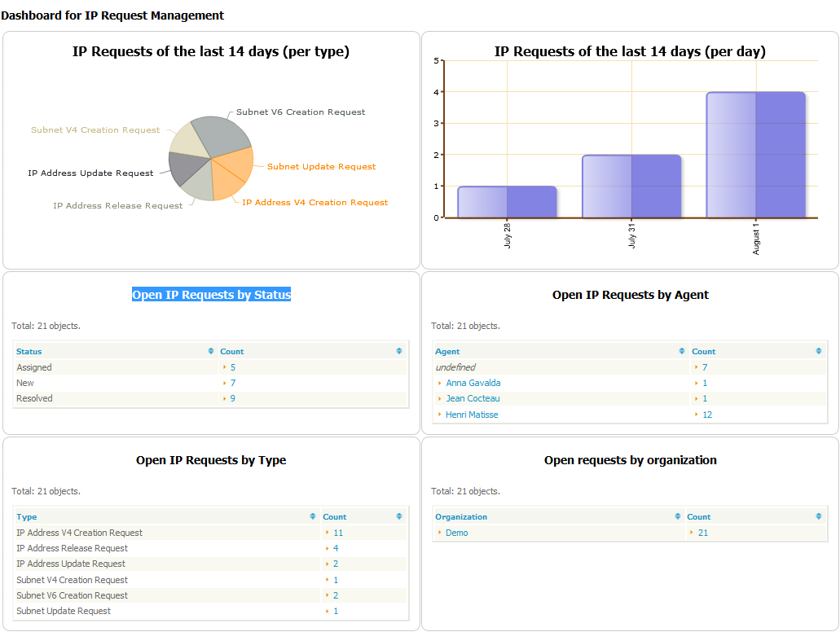Open Jean Cocteau agent details

473,399
